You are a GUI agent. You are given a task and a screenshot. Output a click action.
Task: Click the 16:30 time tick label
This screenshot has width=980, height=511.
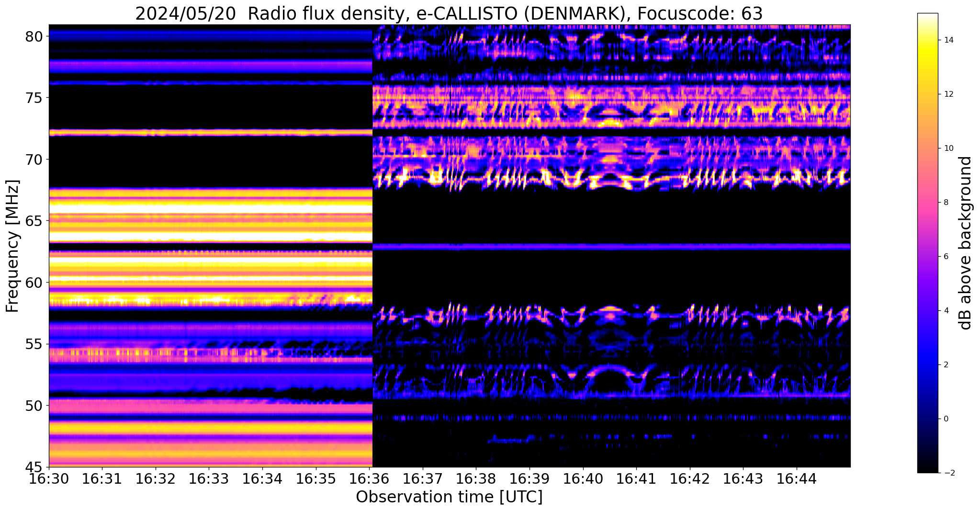[x=49, y=479]
